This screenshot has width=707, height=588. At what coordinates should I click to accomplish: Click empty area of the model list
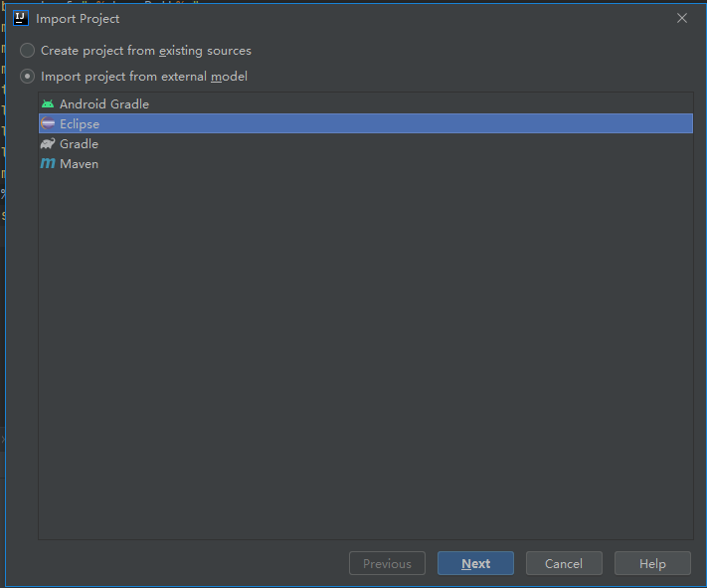[366, 352]
